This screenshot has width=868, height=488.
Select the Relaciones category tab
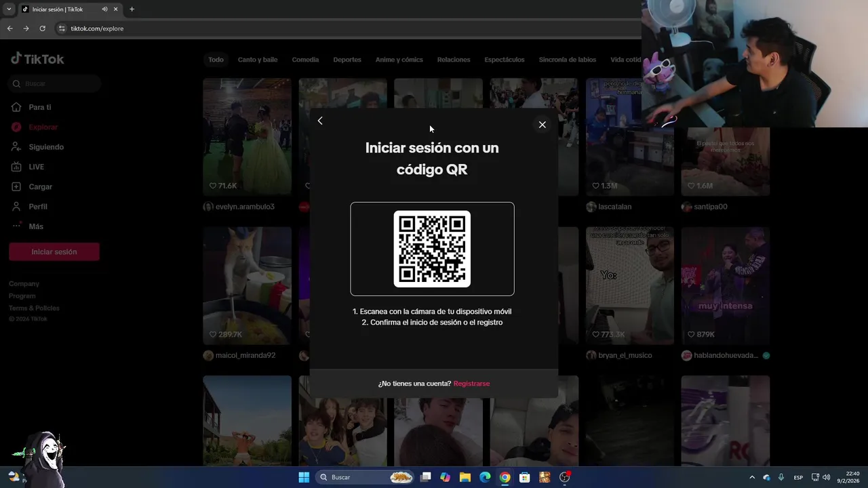(454, 60)
